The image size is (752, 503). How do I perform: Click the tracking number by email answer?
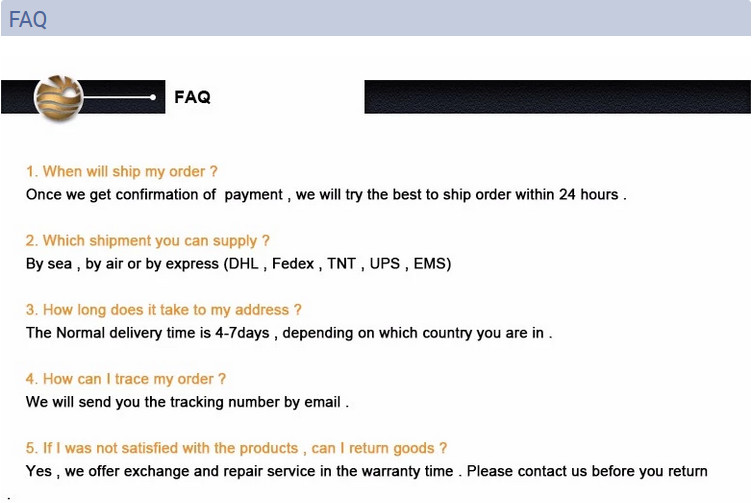[187, 402]
